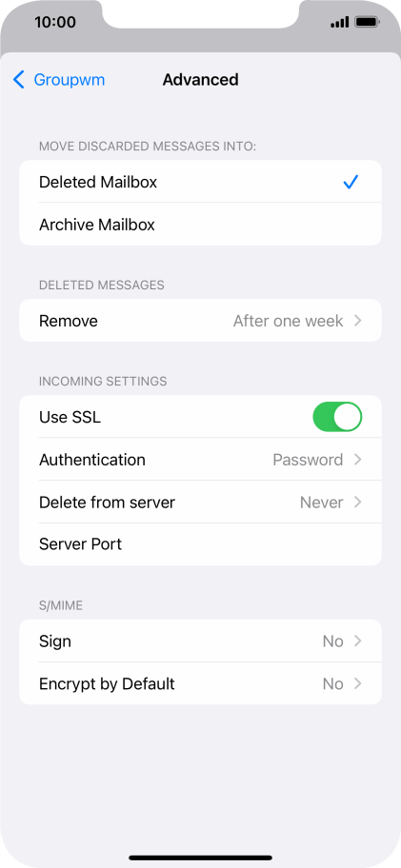Open the Remove deleted messages option
The image size is (401, 868).
click(200, 321)
